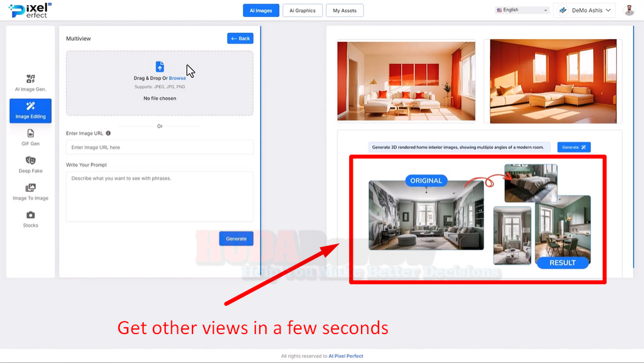Open Stocks section
Image resolution: width=644 pixels, height=363 pixels.
[30, 220]
